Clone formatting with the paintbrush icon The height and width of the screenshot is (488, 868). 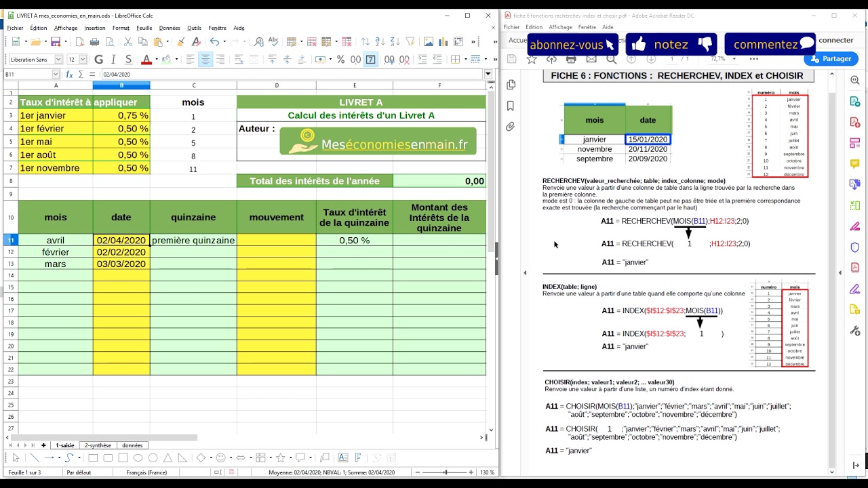180,42
